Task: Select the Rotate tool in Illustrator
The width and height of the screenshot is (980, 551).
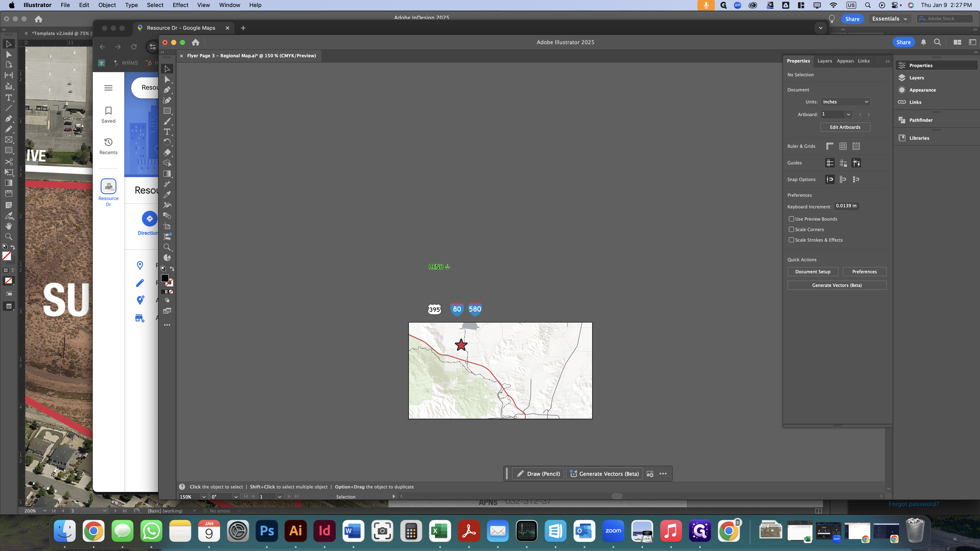Action: (167, 142)
